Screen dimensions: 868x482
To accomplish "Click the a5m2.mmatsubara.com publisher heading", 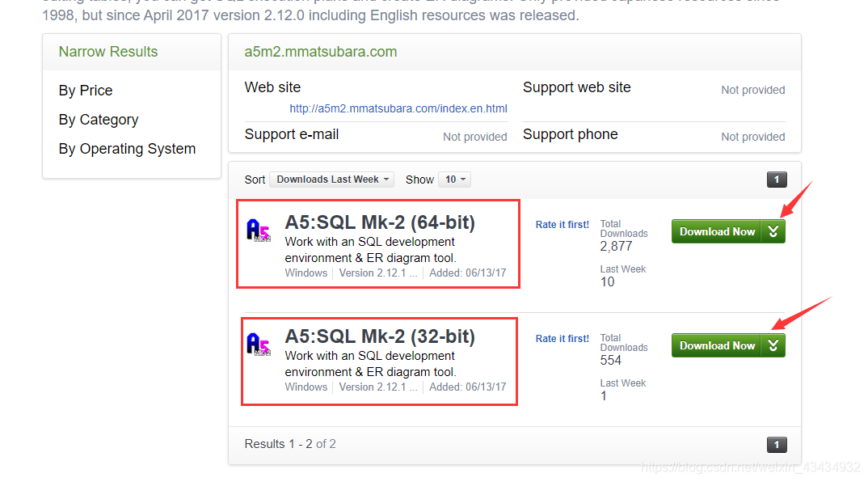I will pyautogui.click(x=321, y=52).
